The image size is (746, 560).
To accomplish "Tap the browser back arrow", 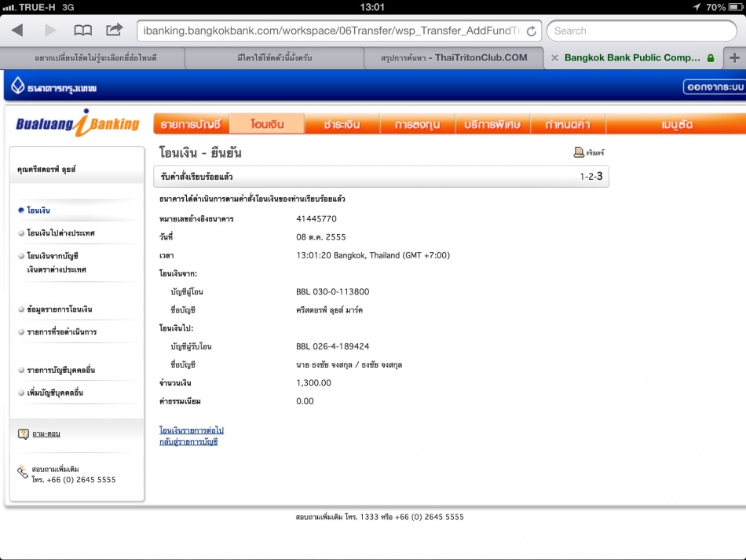I will [17, 31].
